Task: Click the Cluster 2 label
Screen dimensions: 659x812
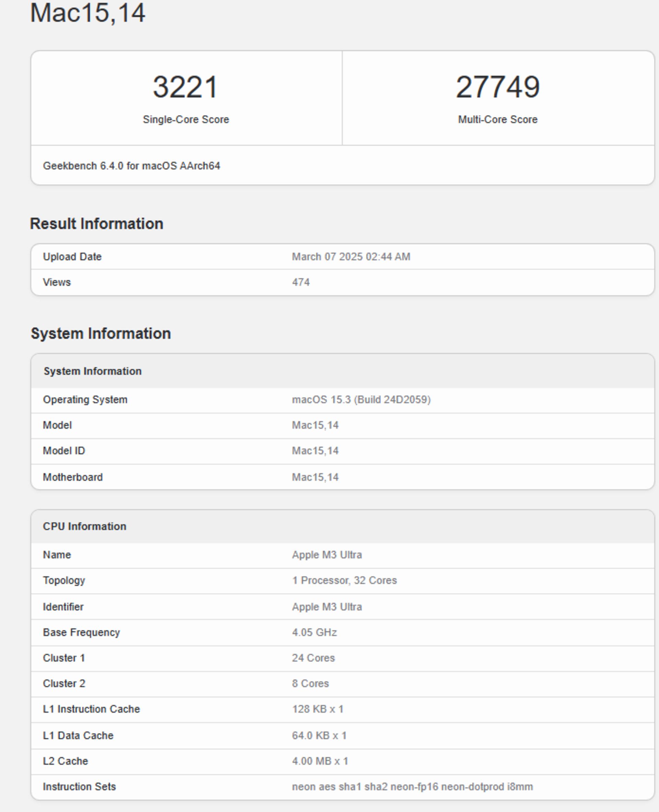Action: click(64, 683)
